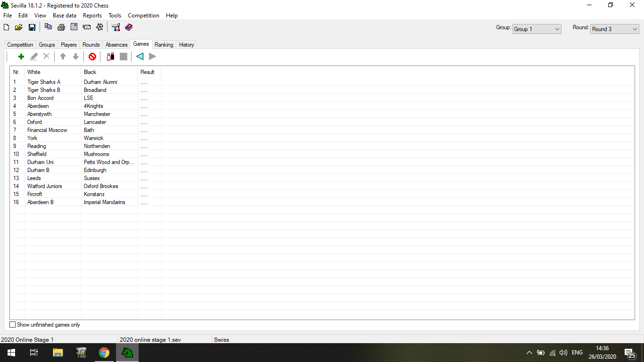Switch to the History tab
644x362 pixels.
tap(187, 45)
